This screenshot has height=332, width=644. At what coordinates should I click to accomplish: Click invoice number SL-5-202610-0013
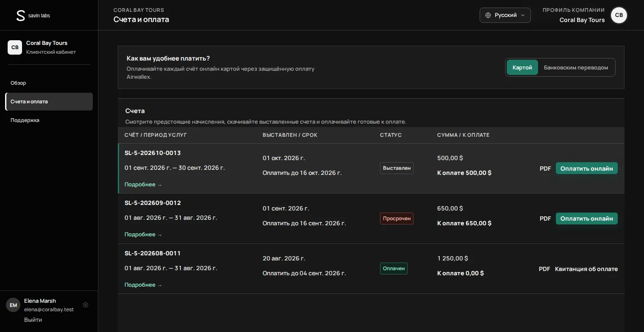click(153, 153)
